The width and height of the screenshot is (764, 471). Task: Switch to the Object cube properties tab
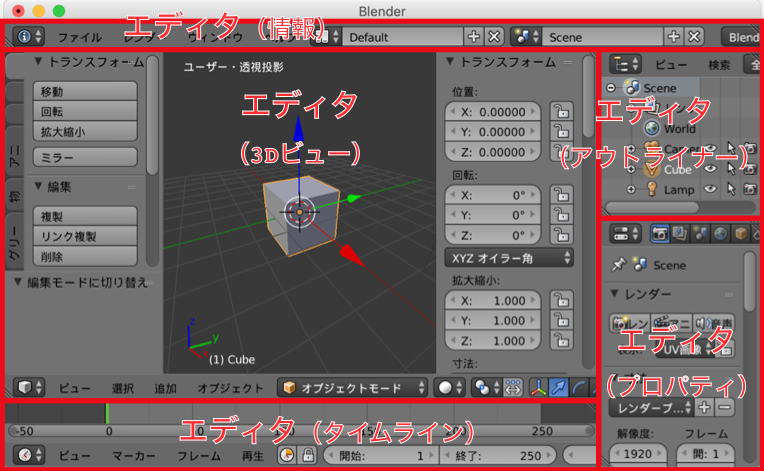(741, 234)
